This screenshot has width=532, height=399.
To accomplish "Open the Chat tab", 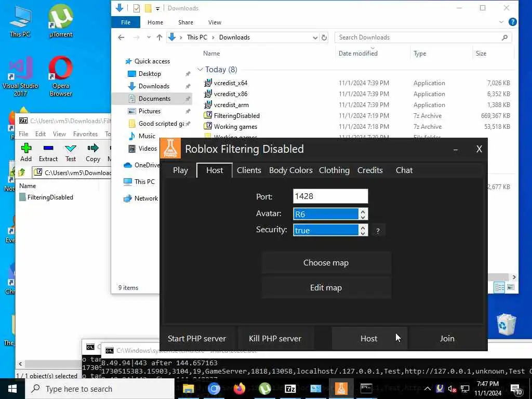I will pos(404,170).
